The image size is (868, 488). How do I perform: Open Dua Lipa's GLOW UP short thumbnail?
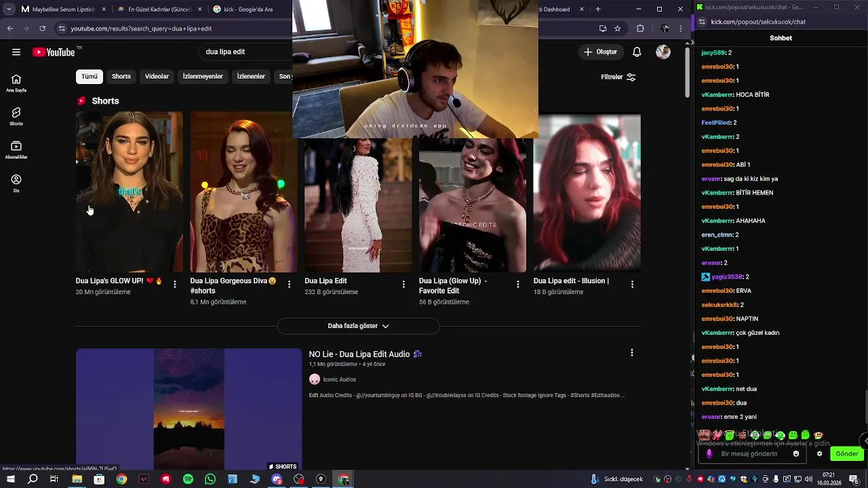(x=130, y=192)
